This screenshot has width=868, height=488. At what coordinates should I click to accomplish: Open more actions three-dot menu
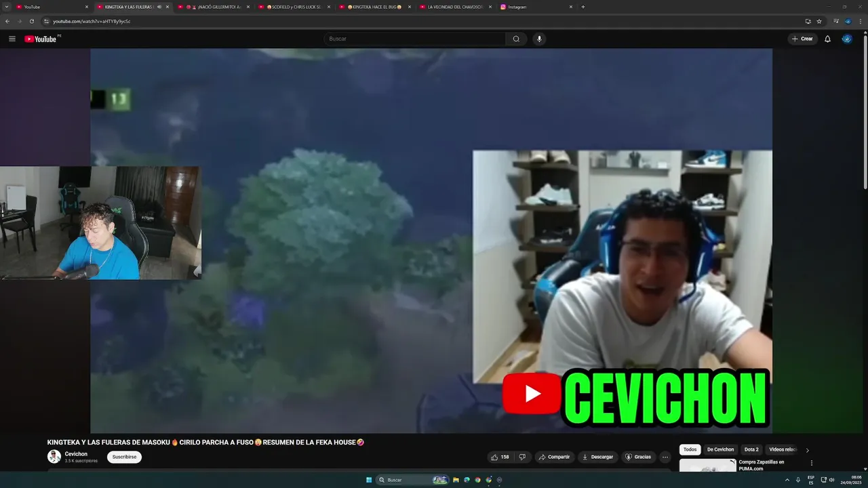[665, 457]
